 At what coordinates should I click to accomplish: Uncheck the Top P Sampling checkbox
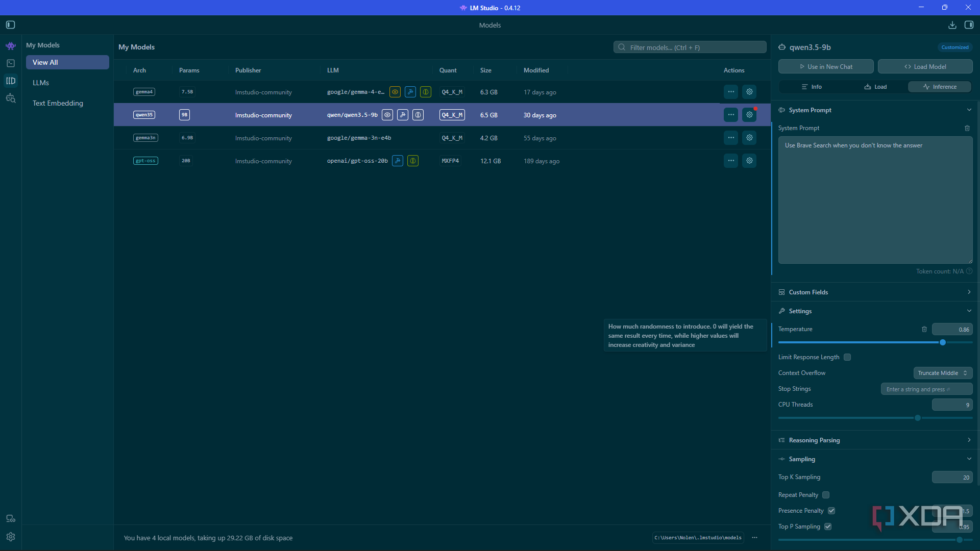point(828,527)
